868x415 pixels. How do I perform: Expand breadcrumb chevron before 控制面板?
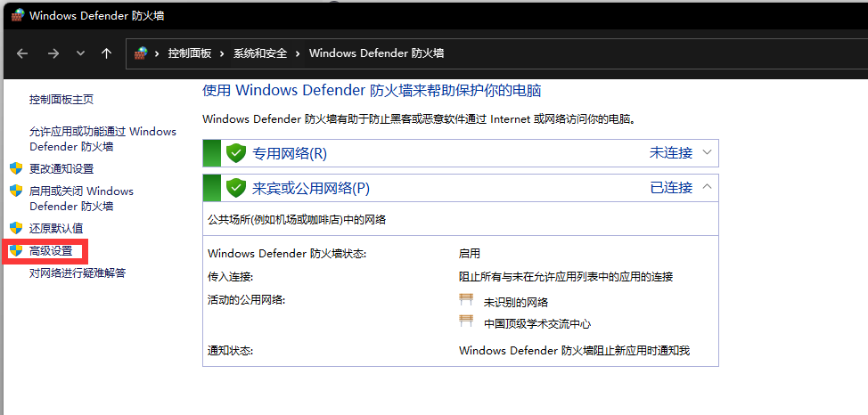tap(157, 53)
